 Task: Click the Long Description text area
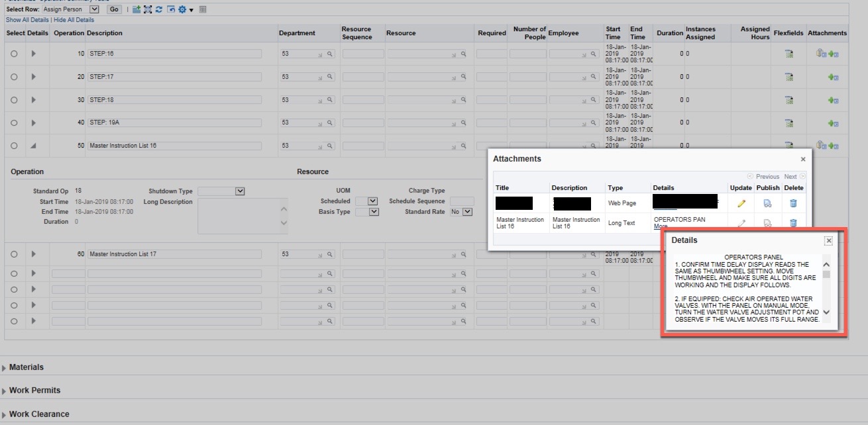pyautogui.click(x=243, y=216)
